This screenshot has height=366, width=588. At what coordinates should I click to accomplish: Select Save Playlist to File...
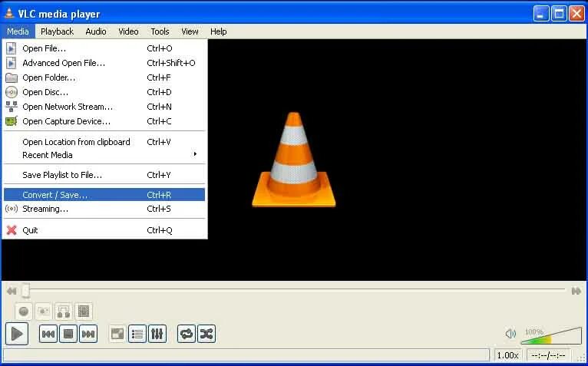(x=104, y=175)
